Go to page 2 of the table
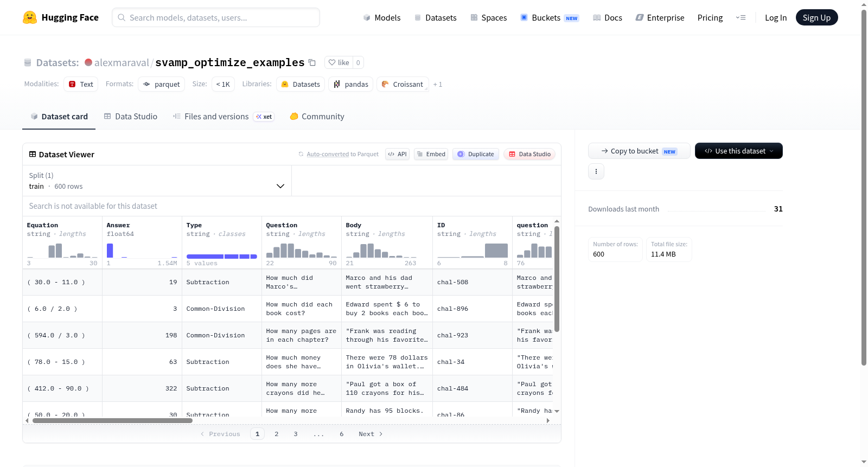 click(277, 434)
